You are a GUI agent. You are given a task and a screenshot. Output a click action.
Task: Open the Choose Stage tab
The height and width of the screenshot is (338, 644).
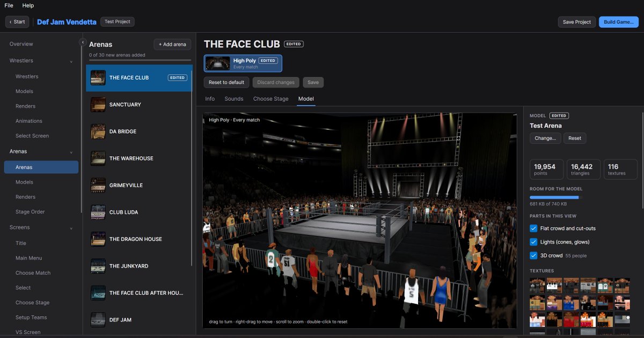coord(271,99)
